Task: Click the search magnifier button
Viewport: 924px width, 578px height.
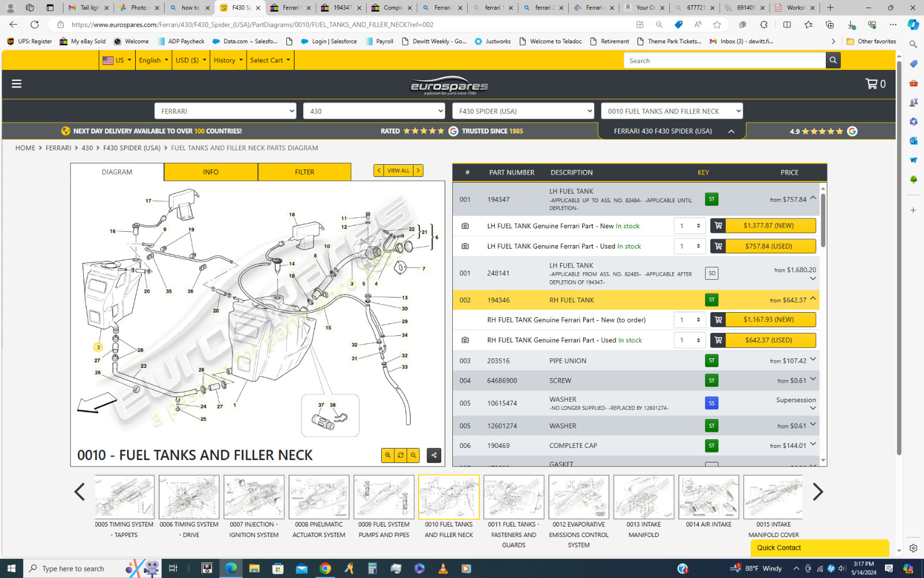Action: pyautogui.click(x=833, y=60)
